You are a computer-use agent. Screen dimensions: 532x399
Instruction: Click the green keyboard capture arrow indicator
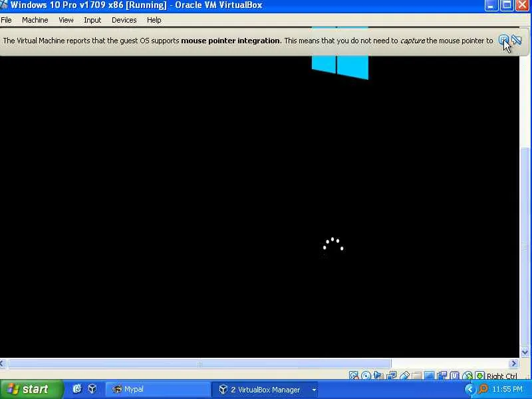point(479,375)
